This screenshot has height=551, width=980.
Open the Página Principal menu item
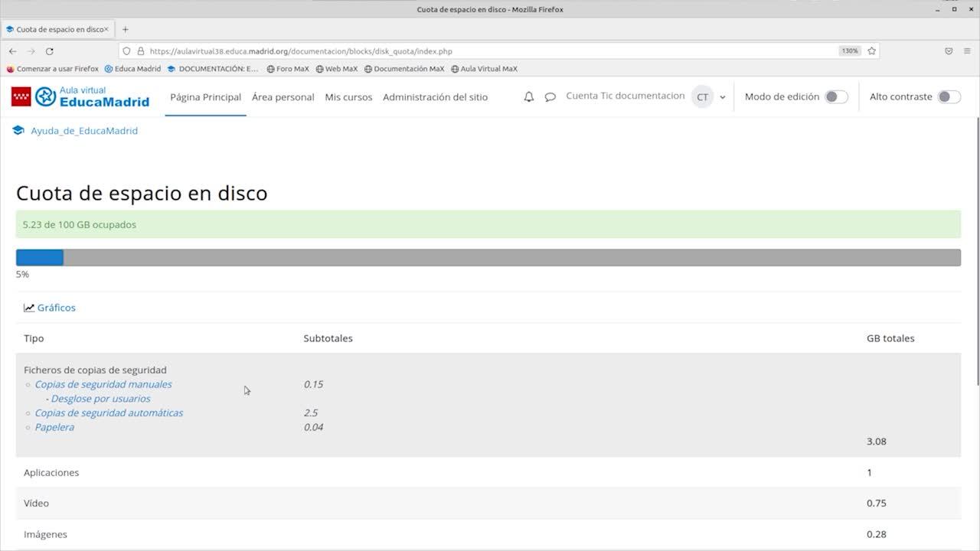click(x=205, y=97)
